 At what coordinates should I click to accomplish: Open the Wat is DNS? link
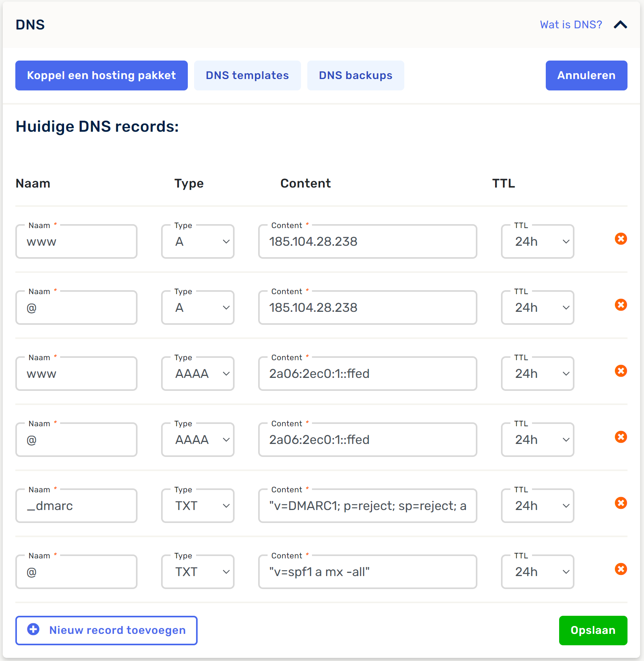(571, 25)
